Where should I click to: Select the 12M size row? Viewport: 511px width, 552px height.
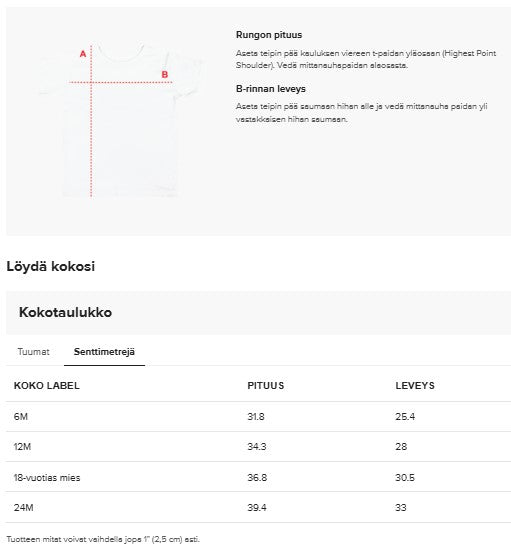[x=258, y=447]
